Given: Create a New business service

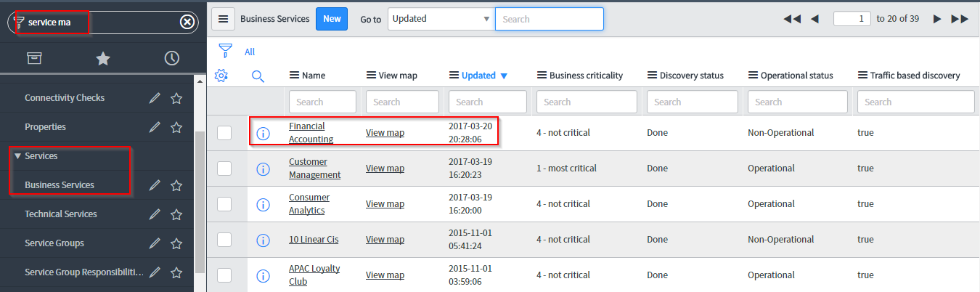Looking at the screenshot, I should (x=332, y=19).
